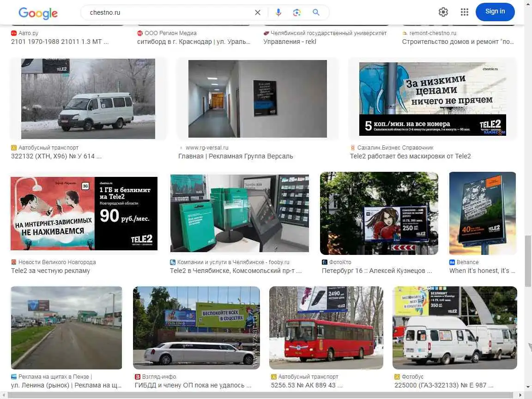Click the Автобусный транспорт favicon under the white minivan
This screenshot has width=532, height=399.
pos(14,148)
